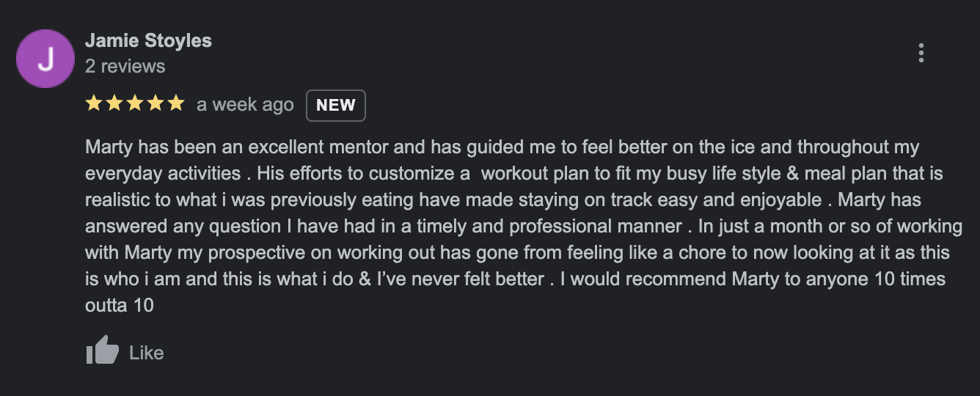The width and height of the screenshot is (980, 396).
Task: Click the purple J profile avatar
Action: (45, 59)
